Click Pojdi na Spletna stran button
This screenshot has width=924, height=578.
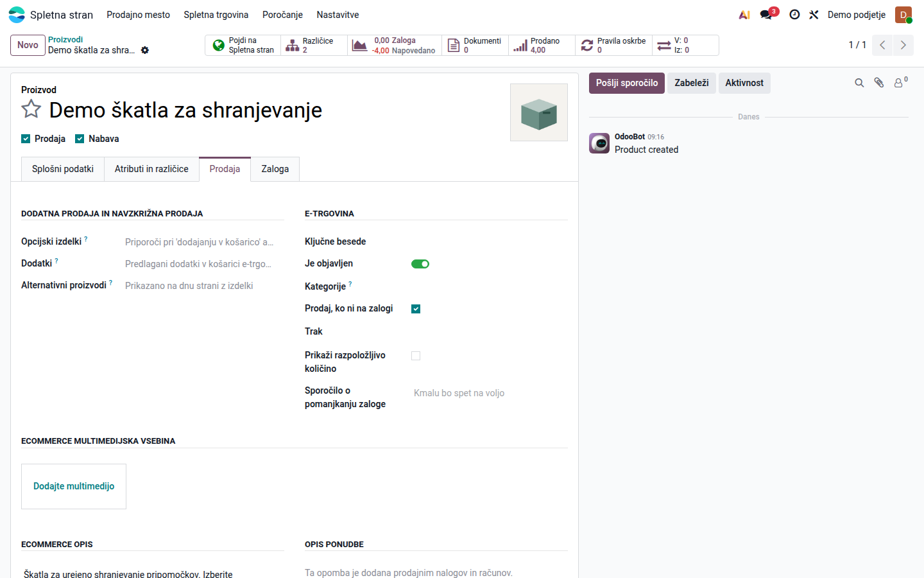[x=243, y=45]
